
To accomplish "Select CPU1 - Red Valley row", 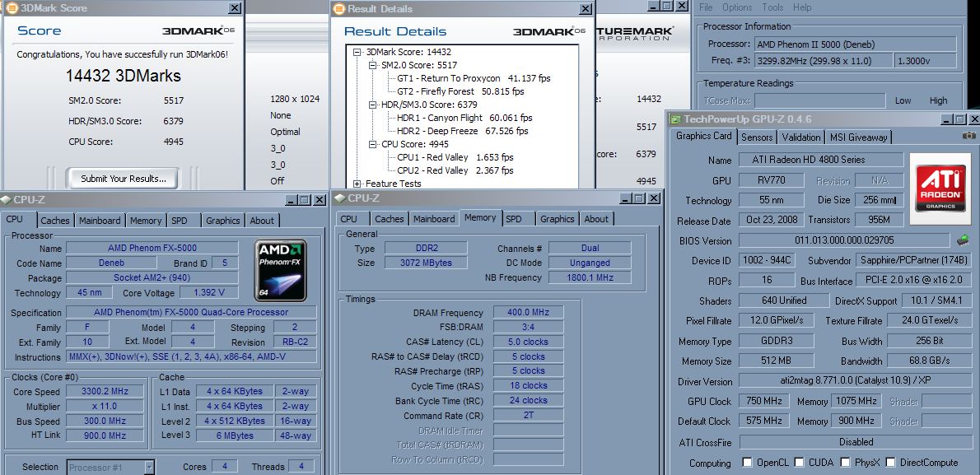I will coord(455,157).
